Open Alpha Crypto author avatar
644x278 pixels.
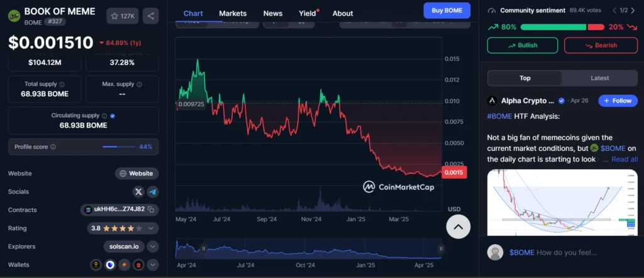click(492, 101)
